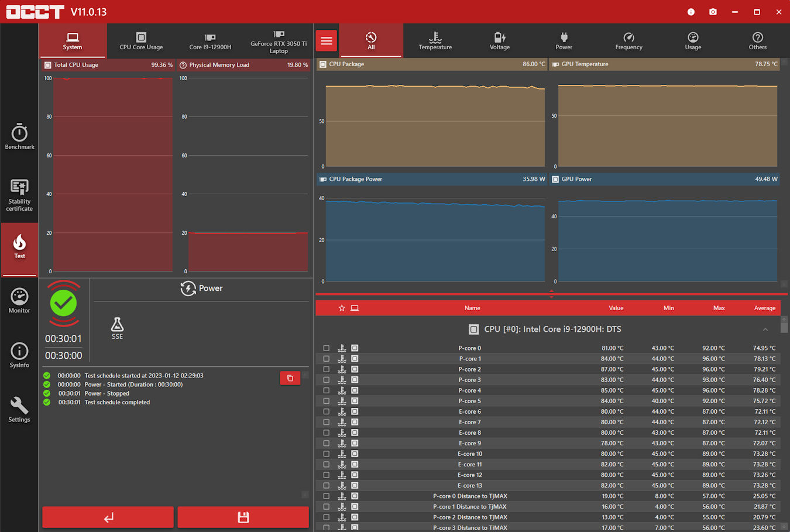
Task: Click the info icon in title bar
Action: [x=691, y=12]
